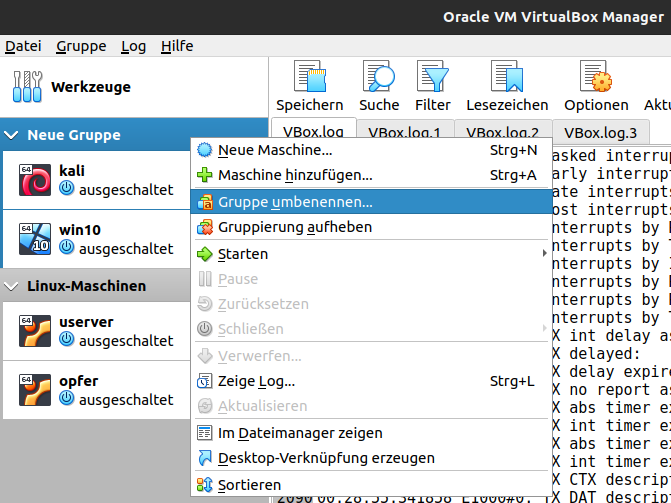Click the Lesezeichen toolbar label

tap(507, 105)
